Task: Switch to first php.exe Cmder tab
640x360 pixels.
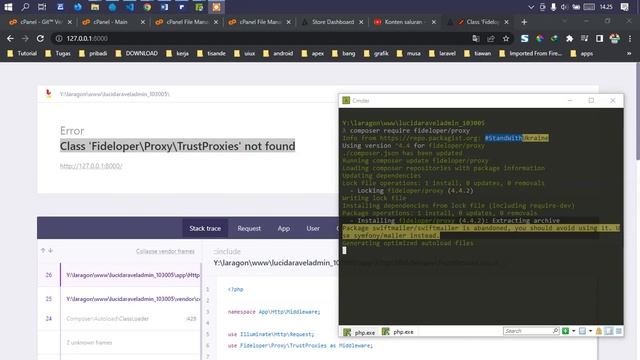Action: point(359,332)
